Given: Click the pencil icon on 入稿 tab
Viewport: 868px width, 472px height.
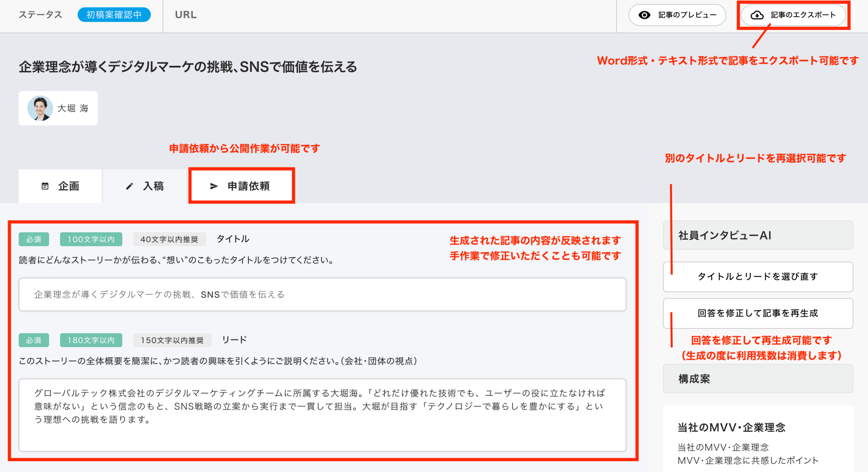Looking at the screenshot, I should [x=129, y=186].
